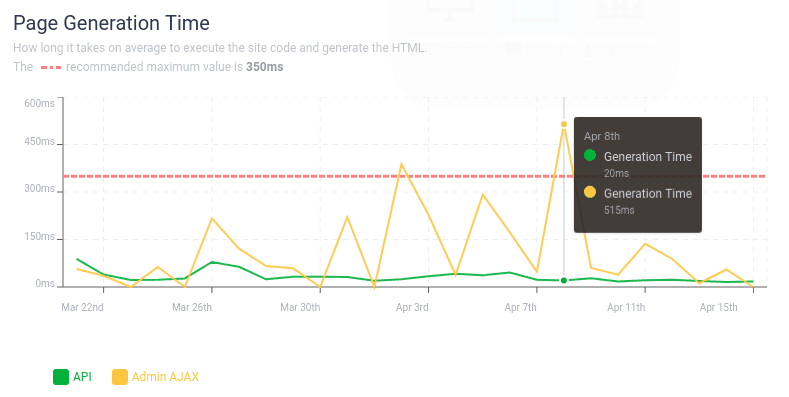Click the Apr 7th axis label
789x397 pixels.
pos(520,307)
